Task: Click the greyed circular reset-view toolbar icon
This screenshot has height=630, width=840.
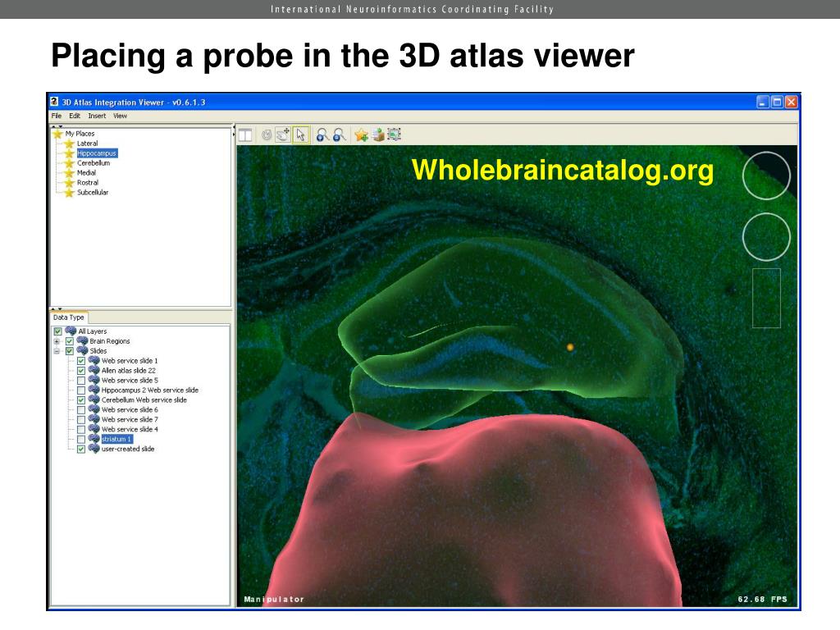Action: point(267,135)
